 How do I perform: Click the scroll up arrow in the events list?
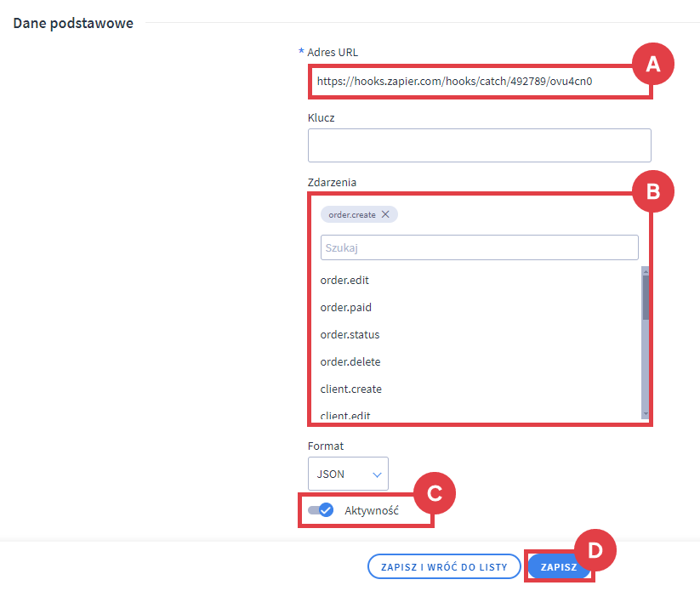[646, 271]
